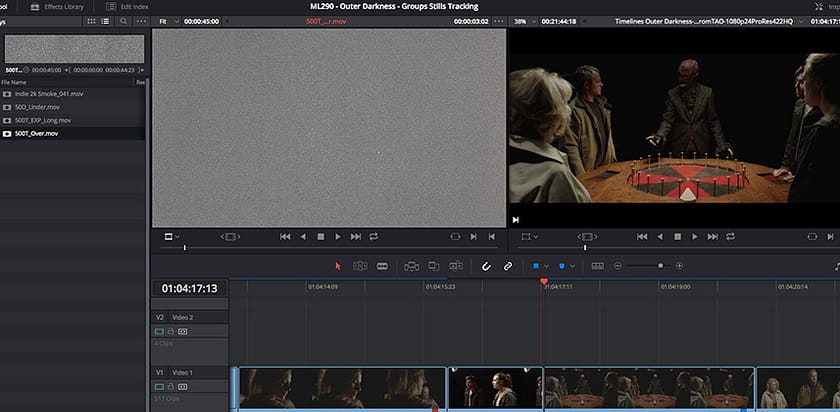Go to last frame in source viewer
The width and height of the screenshot is (840, 412).
[x=356, y=236]
